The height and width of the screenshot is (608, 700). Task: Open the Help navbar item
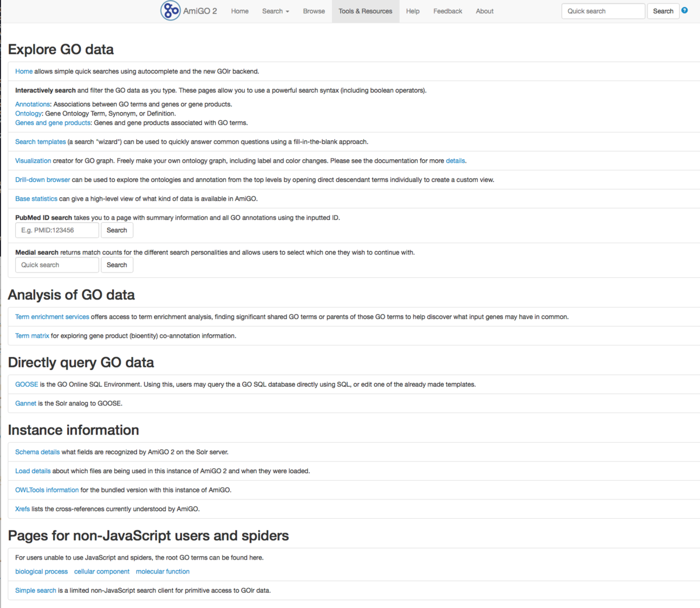pos(413,11)
